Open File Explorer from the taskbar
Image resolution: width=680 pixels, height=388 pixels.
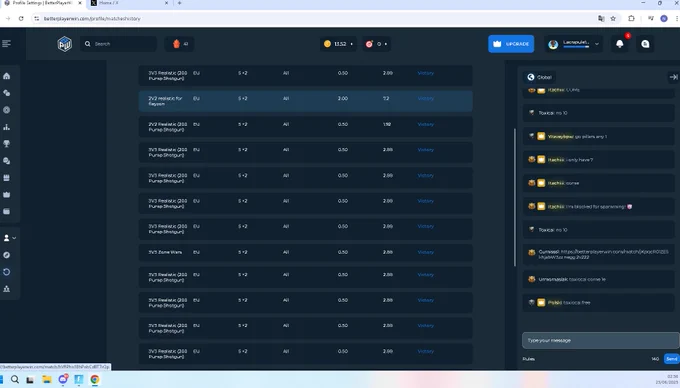click(46, 379)
